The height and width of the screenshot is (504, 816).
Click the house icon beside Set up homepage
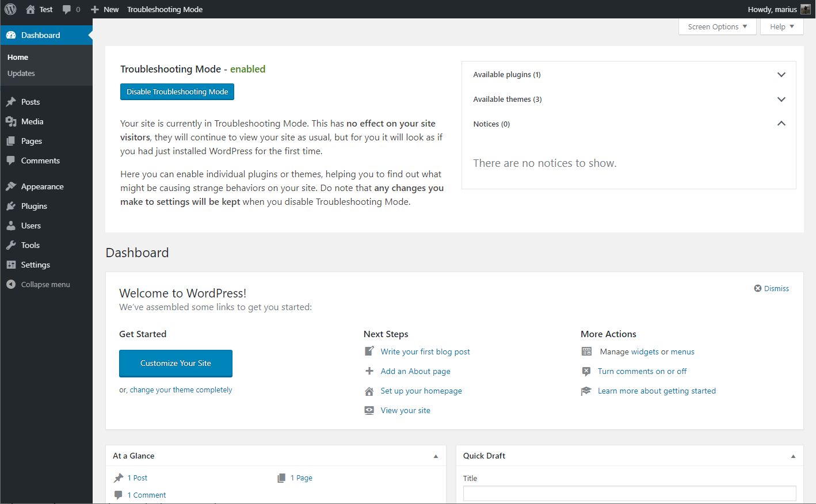pyautogui.click(x=369, y=391)
